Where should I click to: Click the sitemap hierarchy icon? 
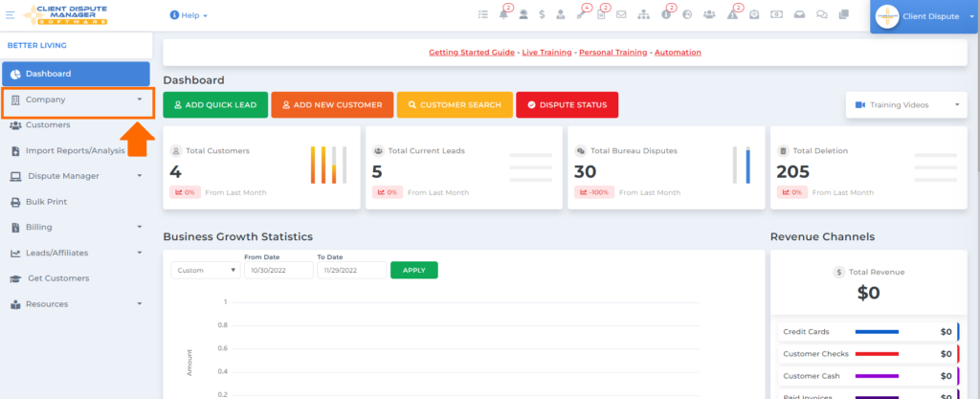point(644,15)
